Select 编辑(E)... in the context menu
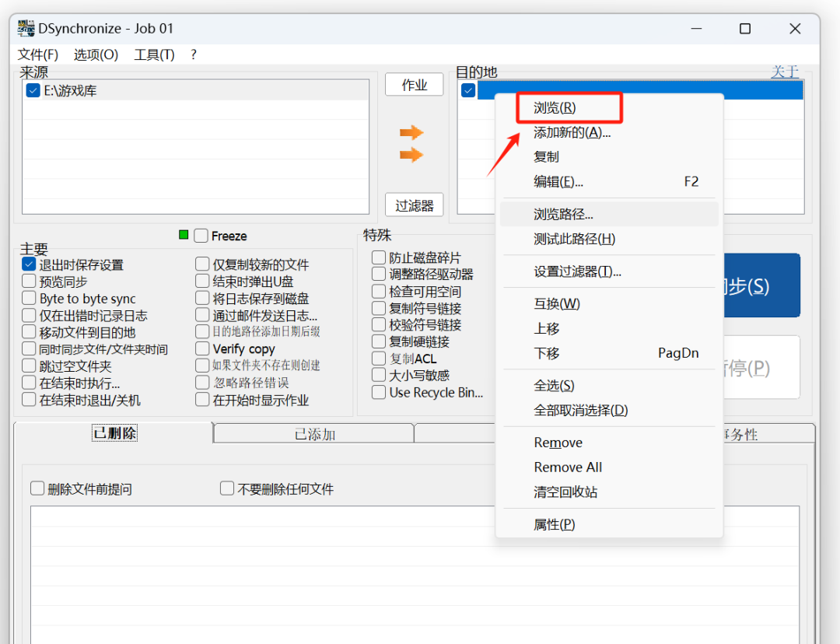This screenshot has height=644, width=840. (x=609, y=182)
